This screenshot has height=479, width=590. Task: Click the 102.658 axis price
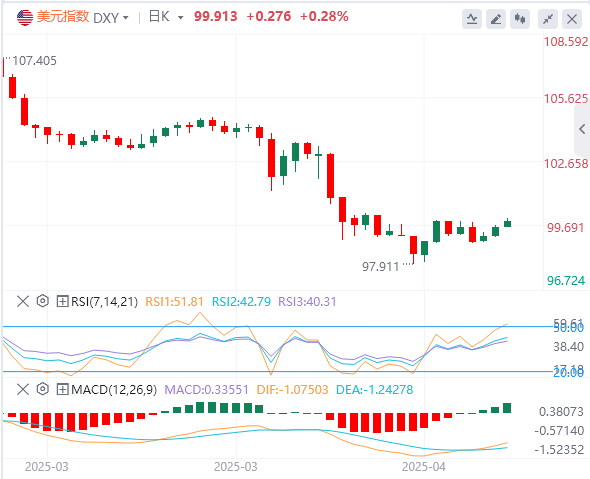(x=566, y=164)
